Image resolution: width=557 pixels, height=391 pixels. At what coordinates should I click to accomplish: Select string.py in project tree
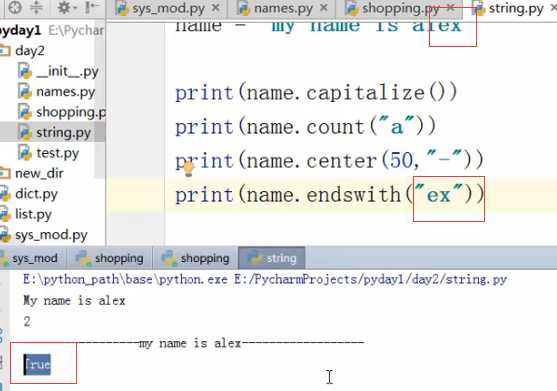point(63,133)
